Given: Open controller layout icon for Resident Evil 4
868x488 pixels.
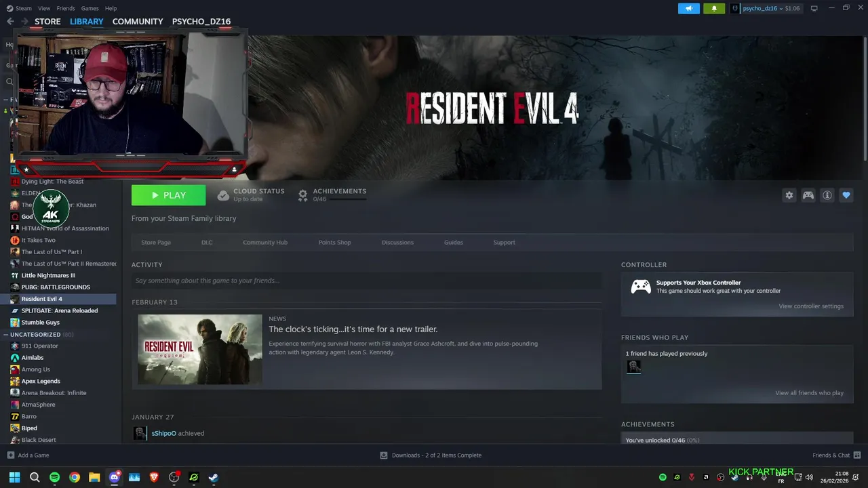Looking at the screenshot, I should click(808, 195).
